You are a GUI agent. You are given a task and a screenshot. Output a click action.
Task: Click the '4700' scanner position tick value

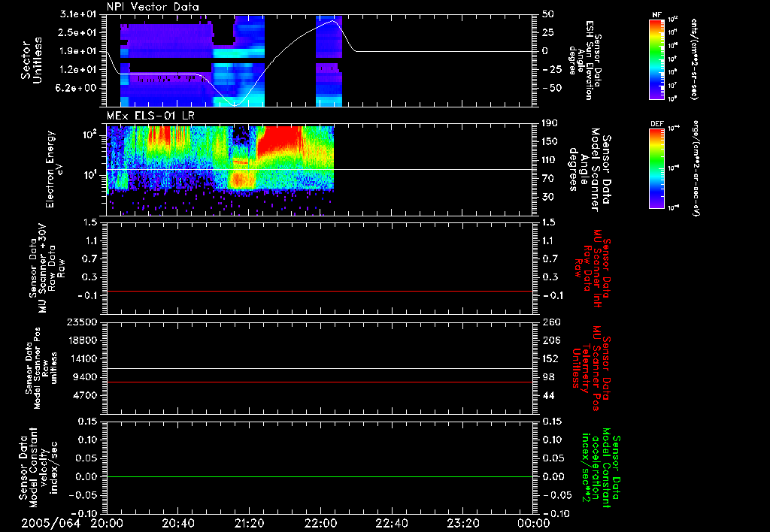click(x=85, y=395)
